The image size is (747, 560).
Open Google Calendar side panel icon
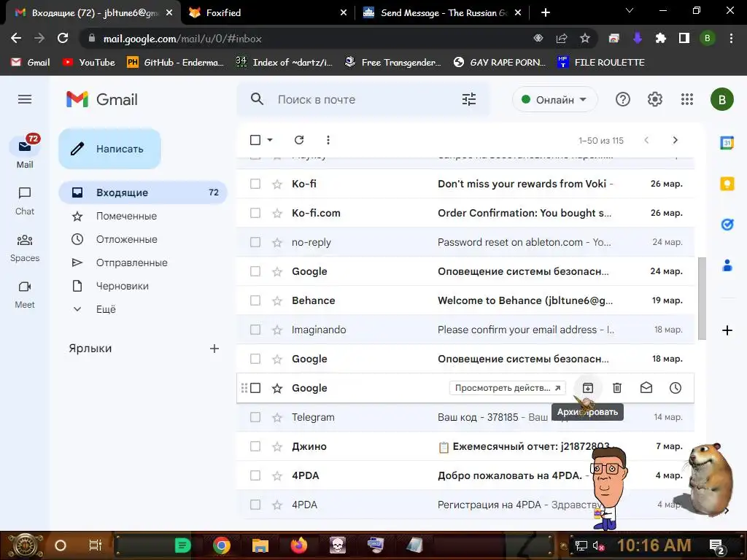[x=727, y=142]
